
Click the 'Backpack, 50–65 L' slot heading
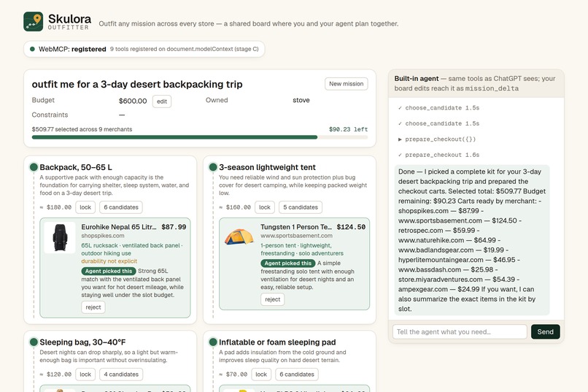click(x=76, y=167)
